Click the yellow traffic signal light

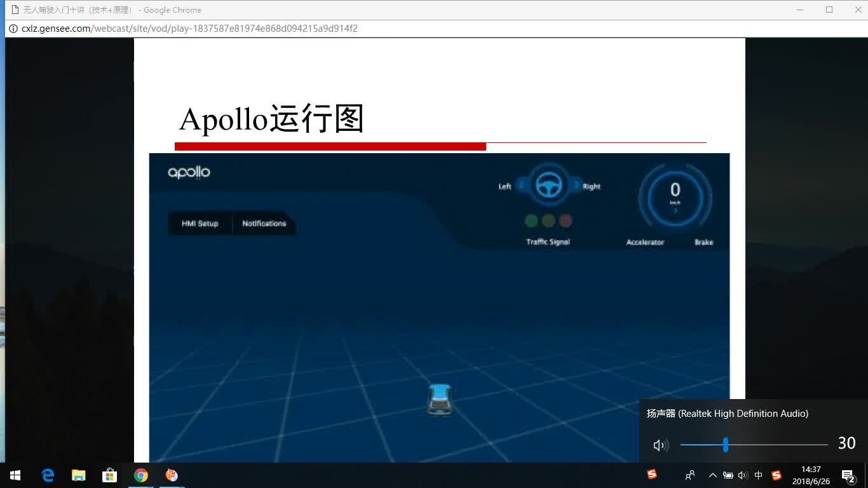(x=548, y=220)
